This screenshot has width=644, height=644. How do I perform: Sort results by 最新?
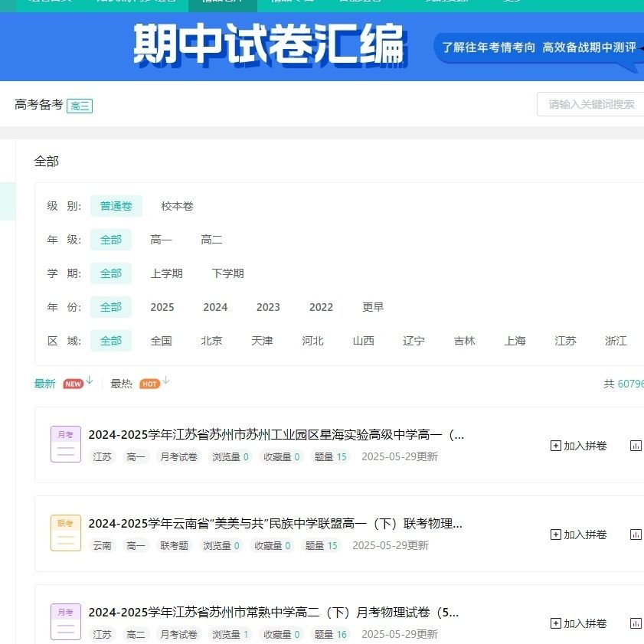(x=44, y=384)
